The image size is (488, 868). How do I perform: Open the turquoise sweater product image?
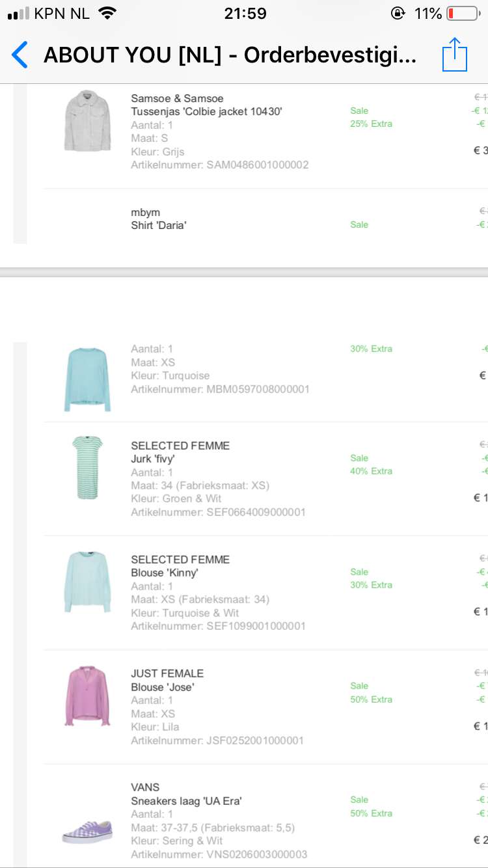click(x=87, y=379)
